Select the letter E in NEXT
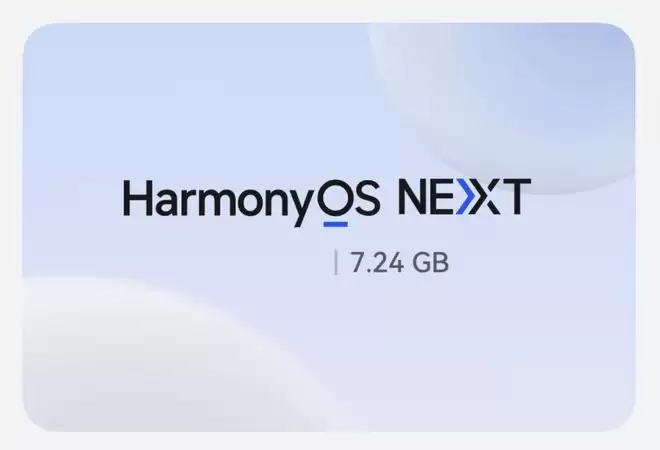 point(444,197)
